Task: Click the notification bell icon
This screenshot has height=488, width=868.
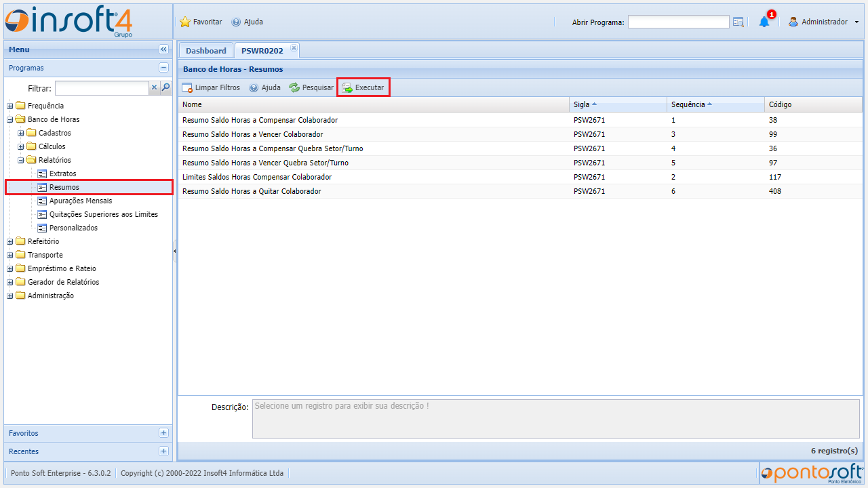Action: click(x=764, y=22)
